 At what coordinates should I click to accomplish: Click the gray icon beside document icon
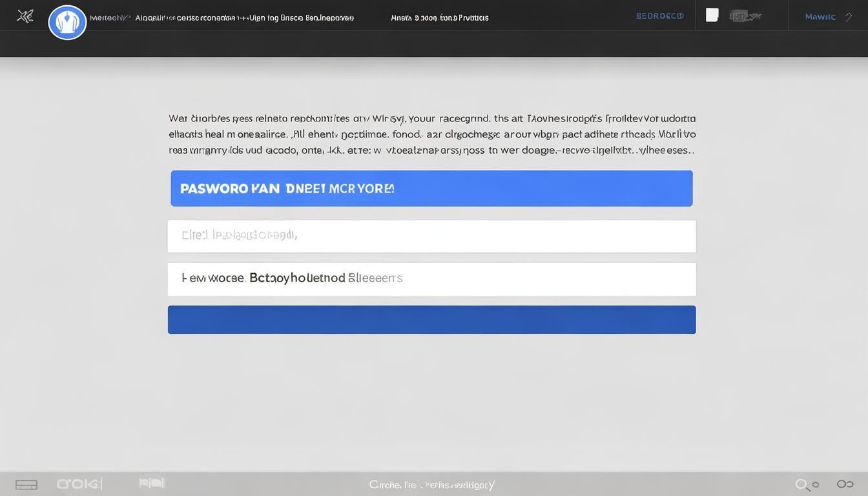click(x=745, y=16)
